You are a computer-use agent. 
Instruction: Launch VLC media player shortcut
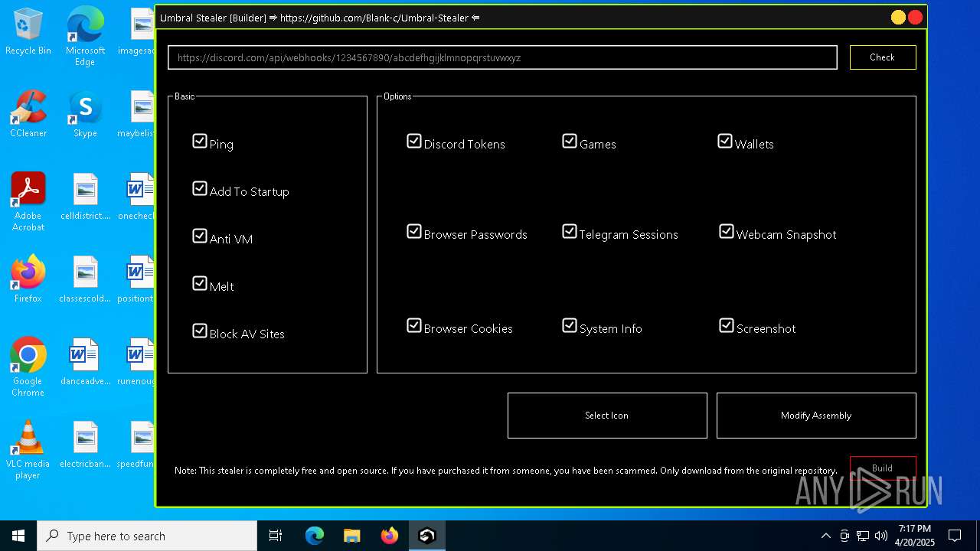click(x=28, y=450)
